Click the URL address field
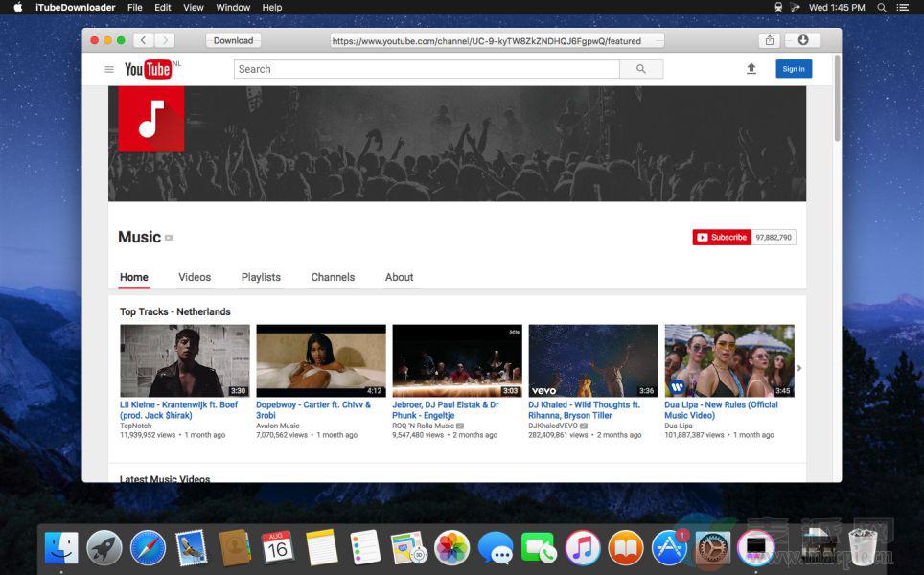The image size is (924, 575). pyautogui.click(x=497, y=41)
